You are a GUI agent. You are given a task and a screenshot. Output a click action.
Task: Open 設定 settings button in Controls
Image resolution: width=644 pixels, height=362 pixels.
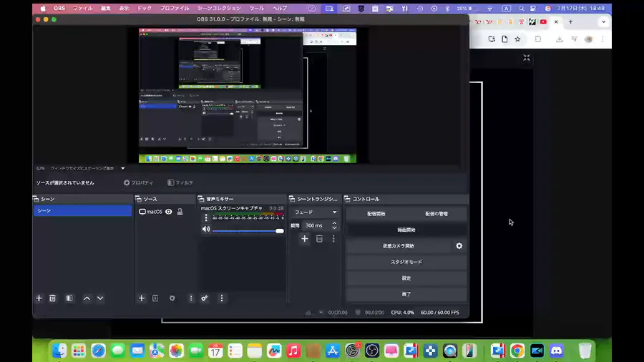[406, 278]
